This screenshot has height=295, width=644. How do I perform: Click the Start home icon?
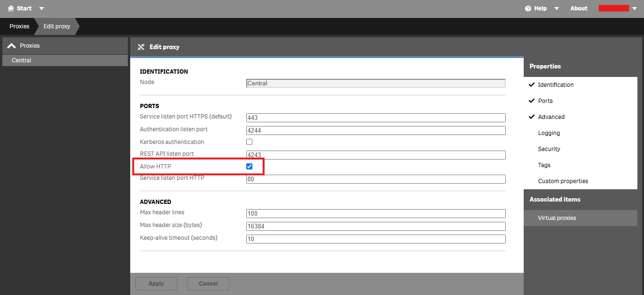click(x=11, y=8)
